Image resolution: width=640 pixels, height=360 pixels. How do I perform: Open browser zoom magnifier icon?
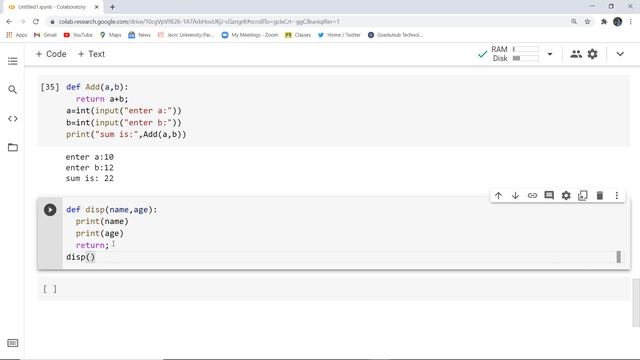(574, 22)
